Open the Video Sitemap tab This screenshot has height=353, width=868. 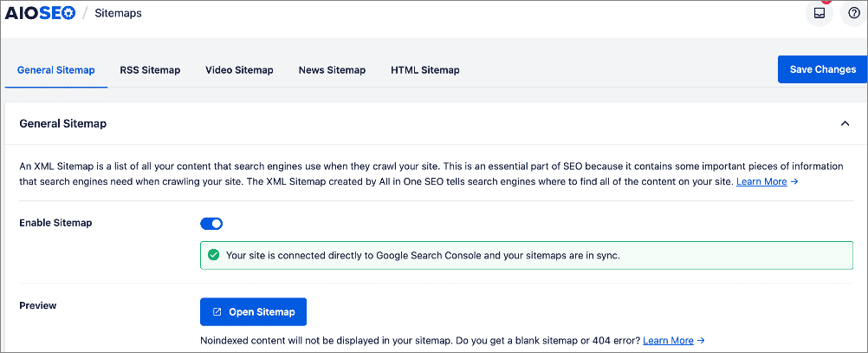(x=239, y=70)
